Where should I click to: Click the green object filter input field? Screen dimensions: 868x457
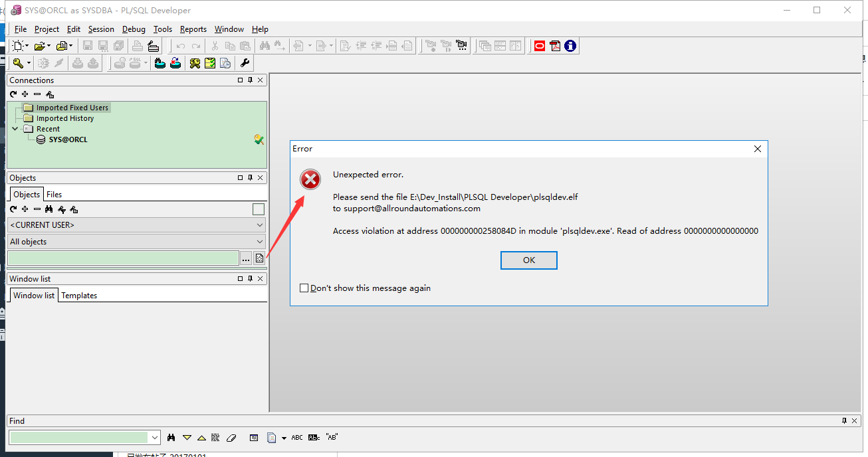pos(123,258)
